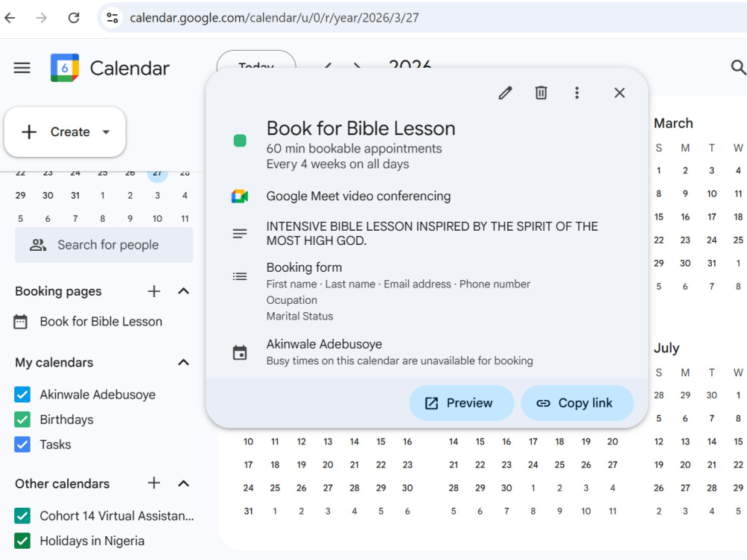
Task: Click the booking form list icon
Action: coord(240,276)
